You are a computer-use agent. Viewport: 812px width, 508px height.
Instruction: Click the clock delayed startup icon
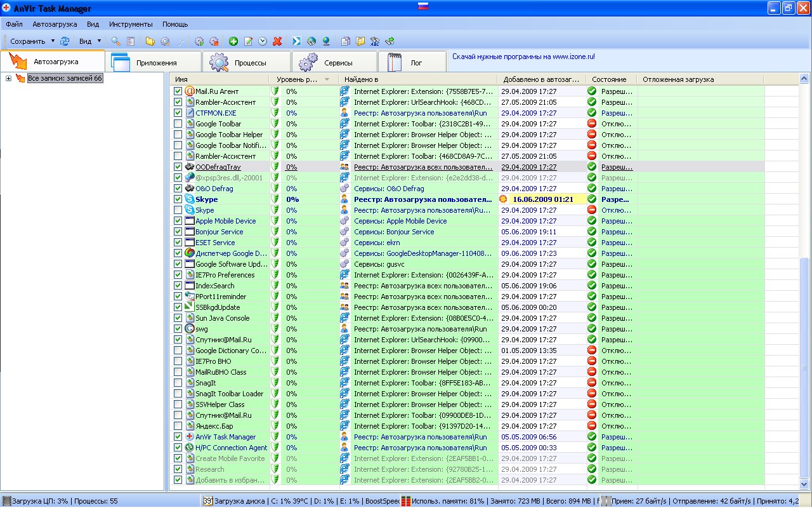point(263,41)
